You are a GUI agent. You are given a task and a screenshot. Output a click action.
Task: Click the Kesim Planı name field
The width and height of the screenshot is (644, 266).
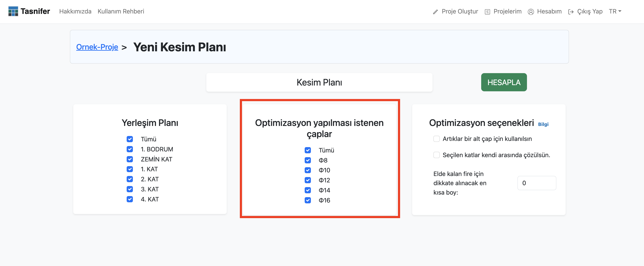[319, 82]
